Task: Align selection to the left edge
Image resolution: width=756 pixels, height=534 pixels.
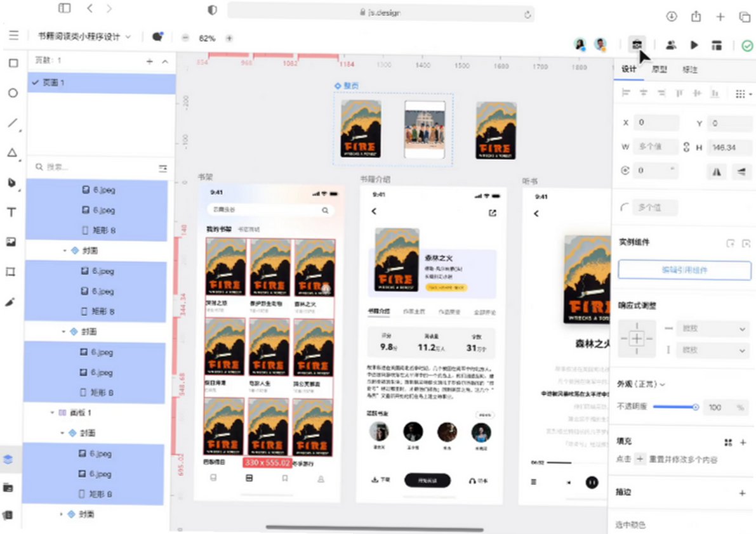Action: click(626, 93)
